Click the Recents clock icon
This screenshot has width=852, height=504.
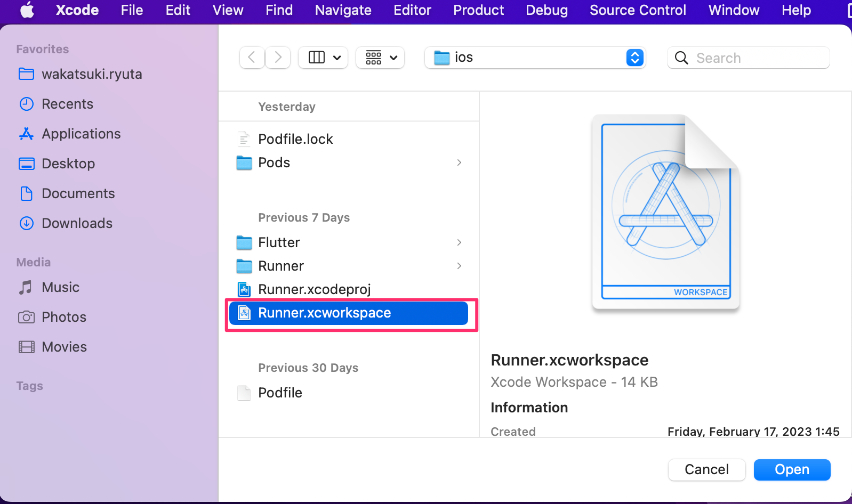pyautogui.click(x=26, y=103)
